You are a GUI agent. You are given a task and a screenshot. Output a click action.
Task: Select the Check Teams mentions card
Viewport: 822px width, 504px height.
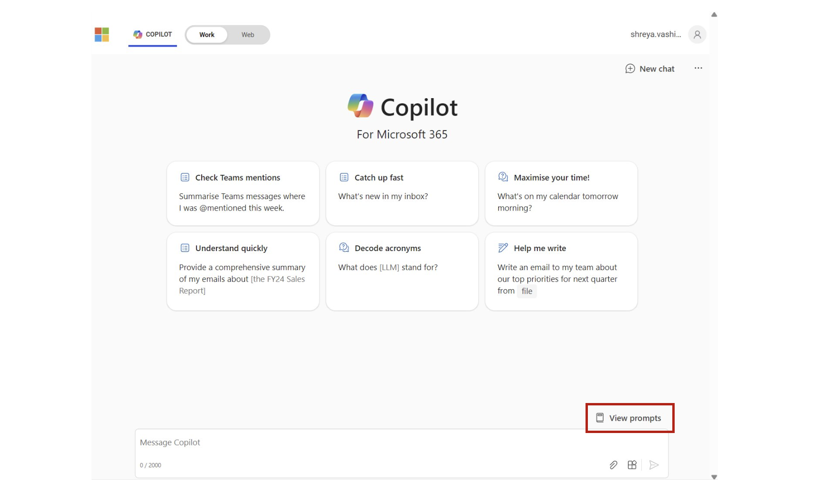[243, 193]
